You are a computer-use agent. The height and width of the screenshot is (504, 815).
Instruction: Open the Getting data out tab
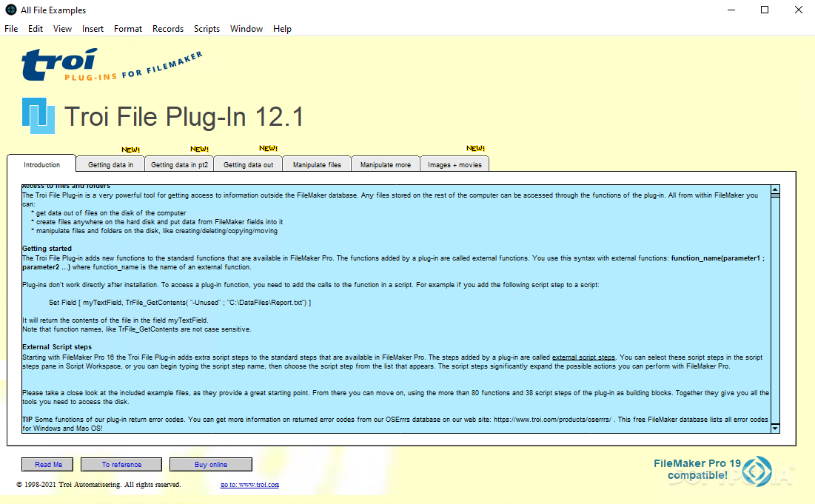[x=248, y=164]
